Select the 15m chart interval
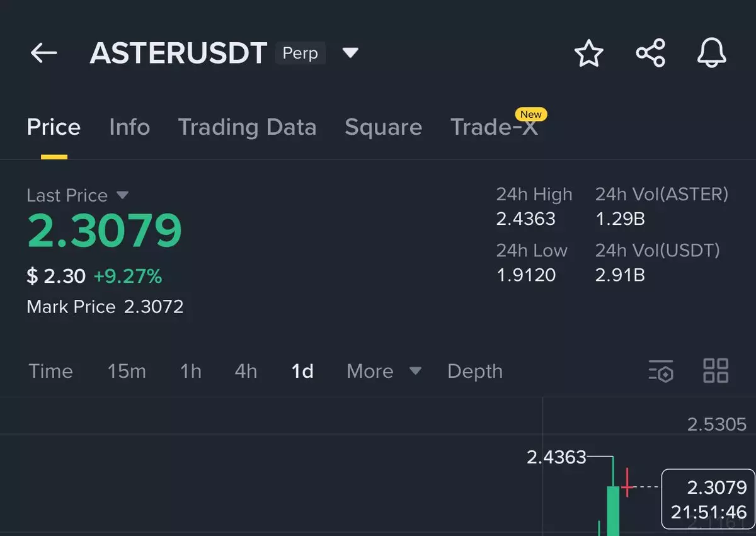This screenshot has width=756, height=536. pos(127,371)
